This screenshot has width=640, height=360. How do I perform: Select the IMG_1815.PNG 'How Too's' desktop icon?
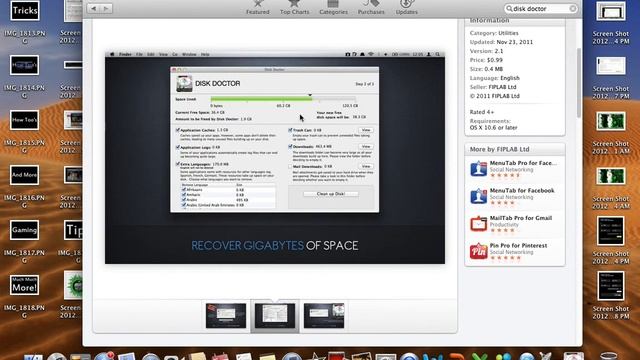(24, 120)
